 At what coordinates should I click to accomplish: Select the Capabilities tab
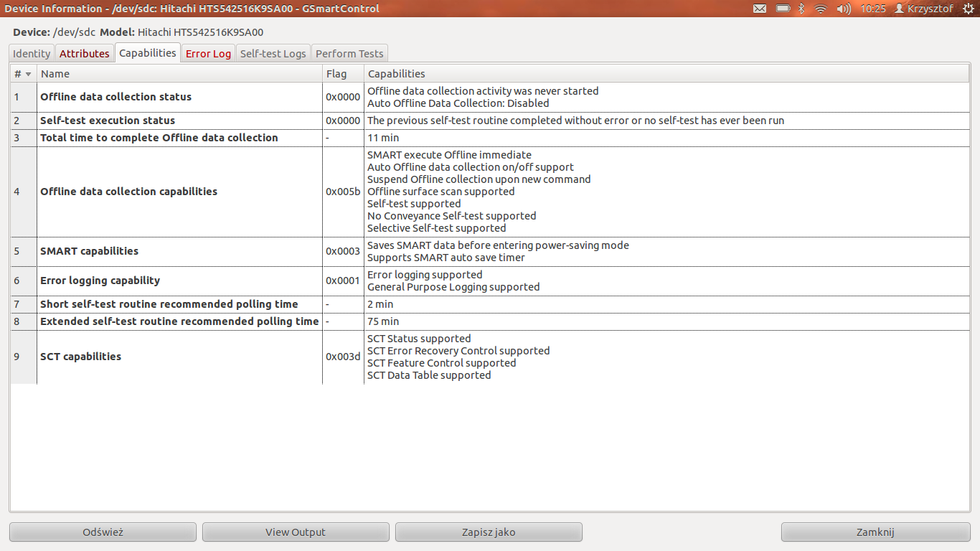pyautogui.click(x=148, y=53)
